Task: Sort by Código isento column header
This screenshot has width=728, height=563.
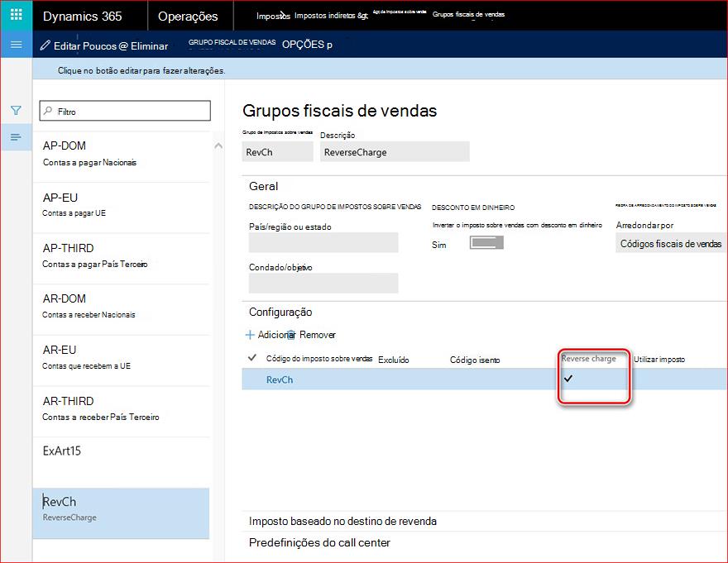Action: 475,360
